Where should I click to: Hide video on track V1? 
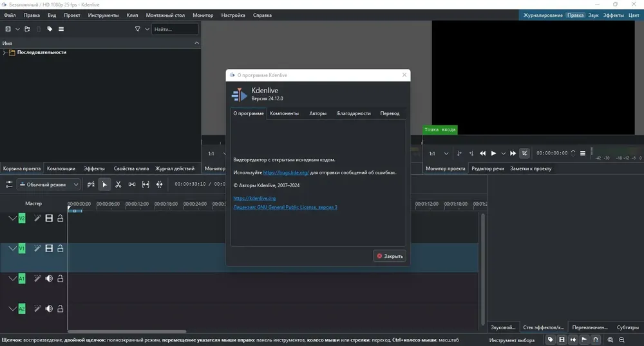[x=49, y=248]
